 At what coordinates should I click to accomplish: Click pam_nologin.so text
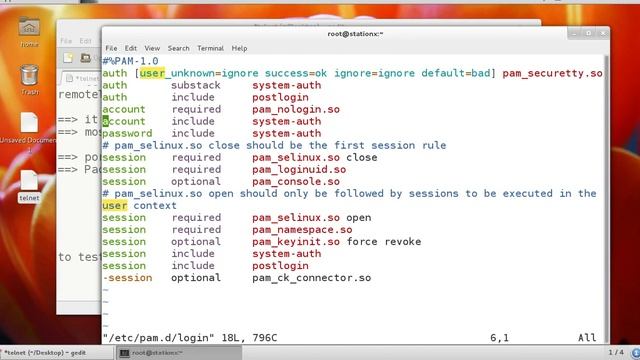(x=296, y=109)
